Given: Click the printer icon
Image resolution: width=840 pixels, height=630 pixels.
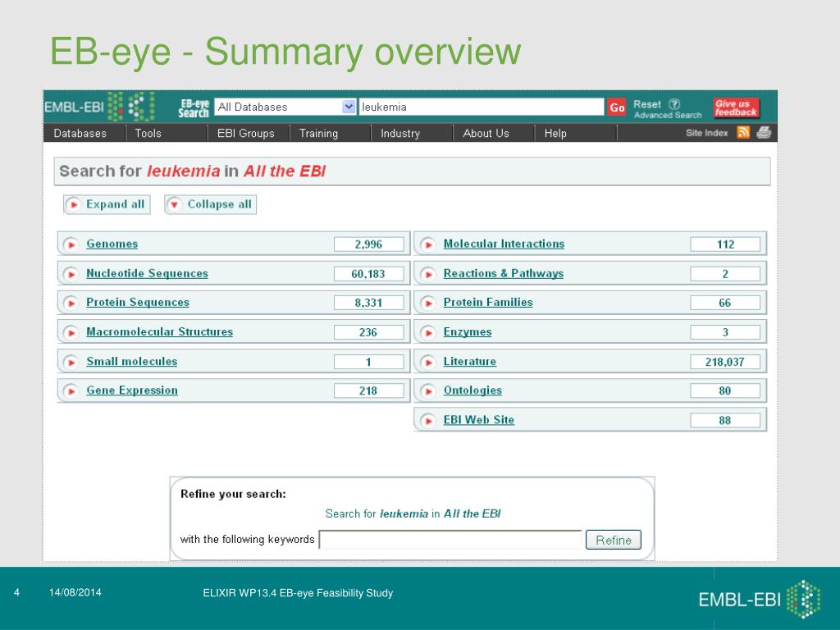Looking at the screenshot, I should [x=764, y=133].
